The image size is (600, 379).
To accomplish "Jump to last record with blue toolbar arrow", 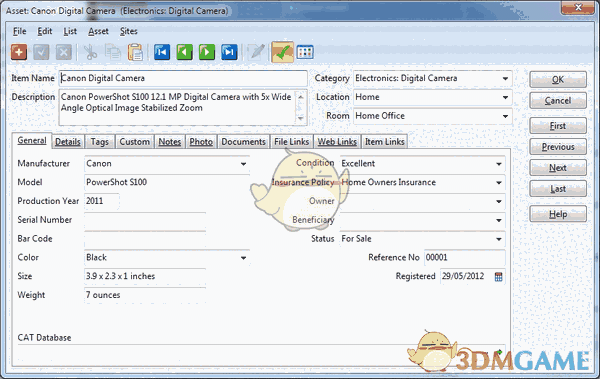I will coord(229,52).
